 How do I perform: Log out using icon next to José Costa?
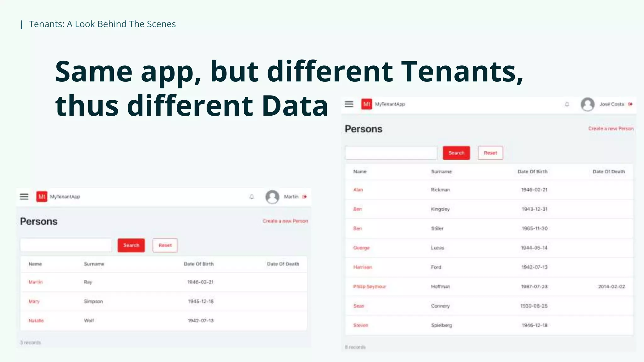630,104
